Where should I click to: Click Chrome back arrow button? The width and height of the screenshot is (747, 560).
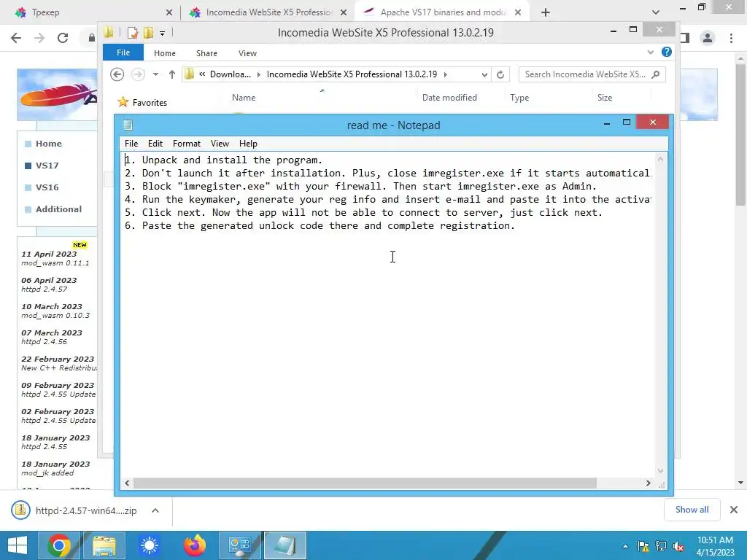(x=16, y=38)
